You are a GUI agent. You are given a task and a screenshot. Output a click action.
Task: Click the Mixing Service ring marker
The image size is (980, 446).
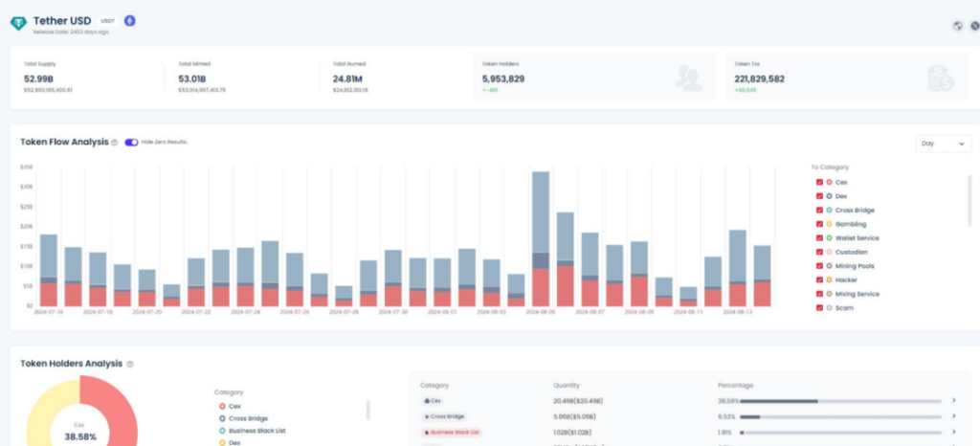[830, 294]
